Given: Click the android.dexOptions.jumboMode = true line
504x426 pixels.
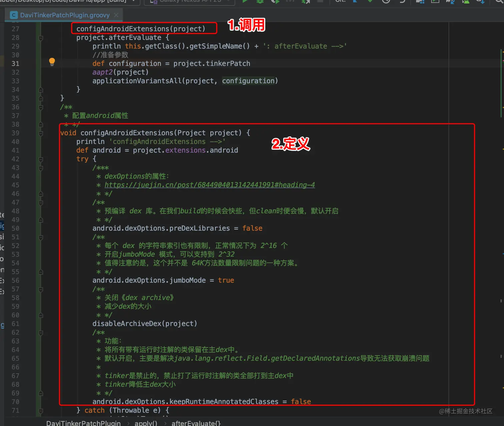Looking at the screenshot, I should pyautogui.click(x=163, y=280).
